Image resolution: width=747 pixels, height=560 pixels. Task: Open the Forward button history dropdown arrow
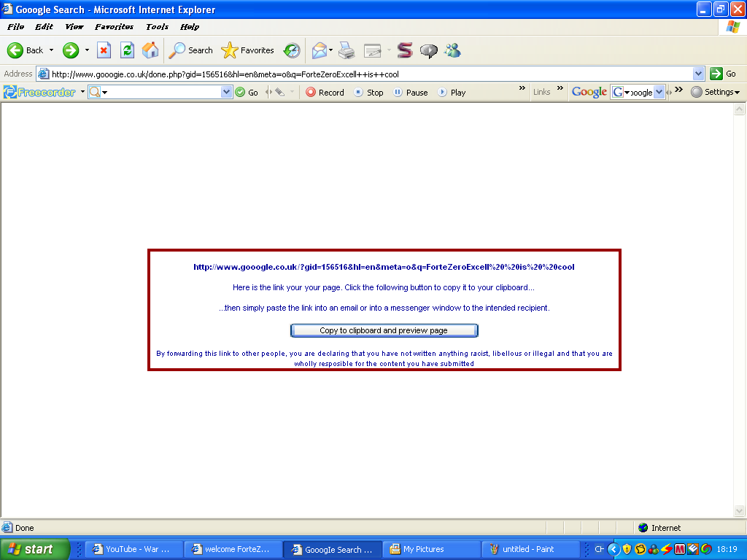pos(87,50)
